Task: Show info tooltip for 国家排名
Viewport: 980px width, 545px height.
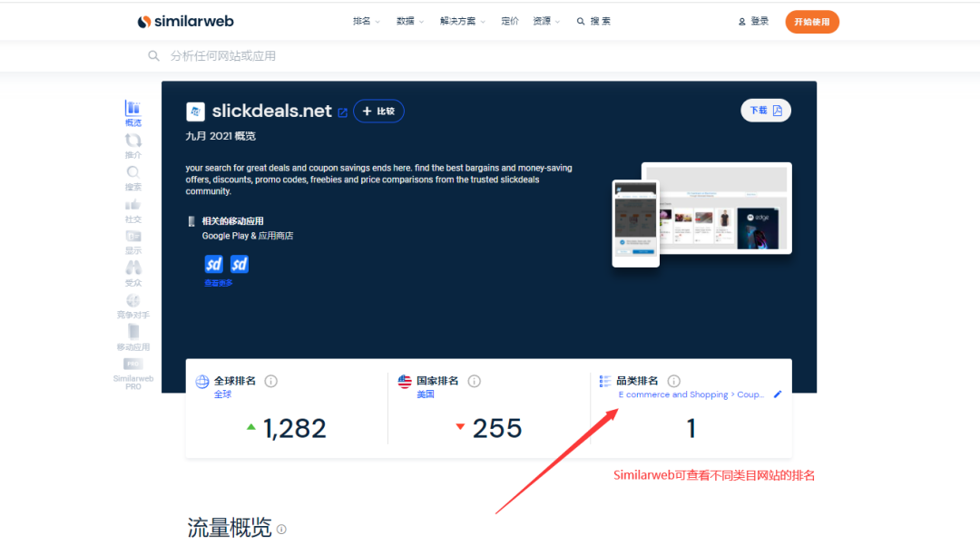Action: (x=475, y=381)
